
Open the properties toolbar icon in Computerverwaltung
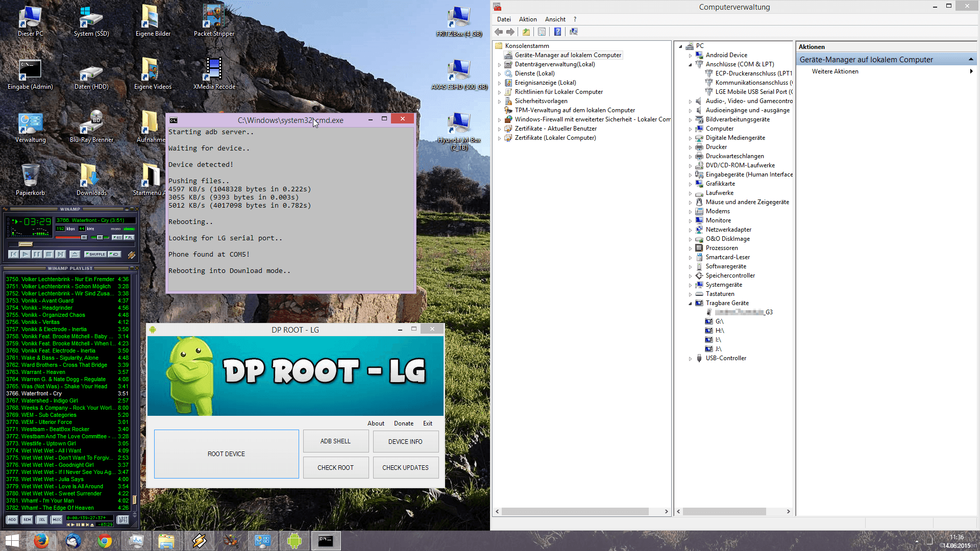[542, 32]
